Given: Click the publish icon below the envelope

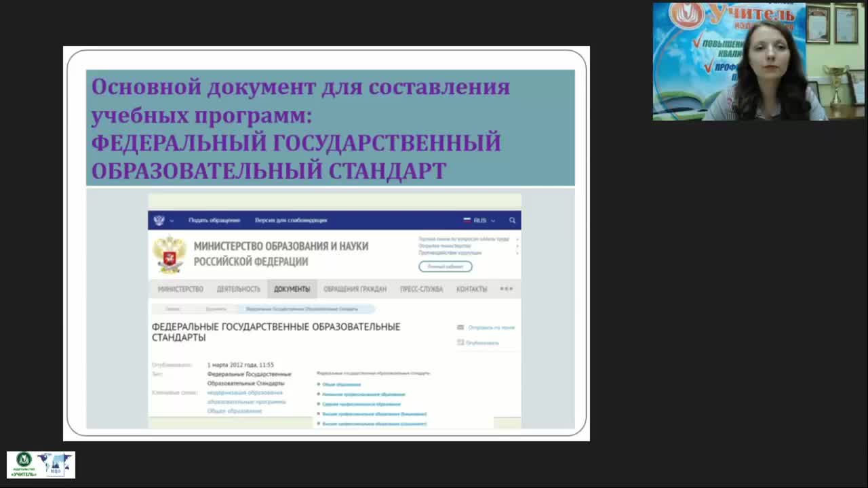Looking at the screenshot, I should point(460,342).
